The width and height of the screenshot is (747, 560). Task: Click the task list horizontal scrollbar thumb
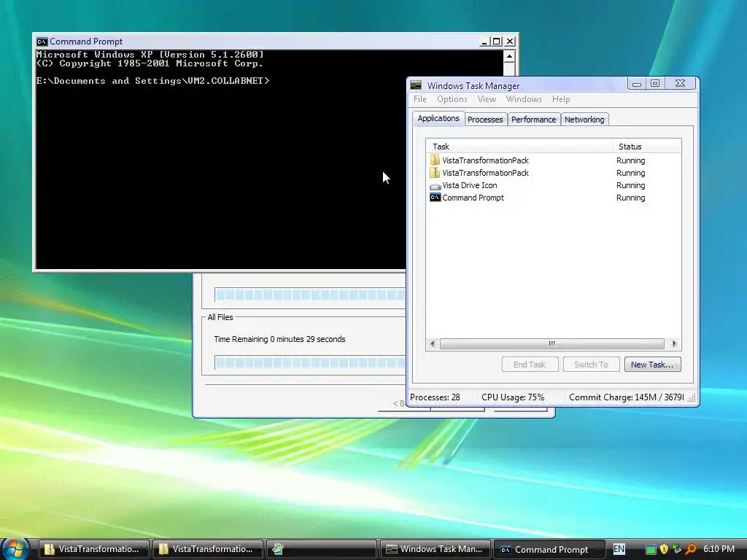tap(551, 343)
